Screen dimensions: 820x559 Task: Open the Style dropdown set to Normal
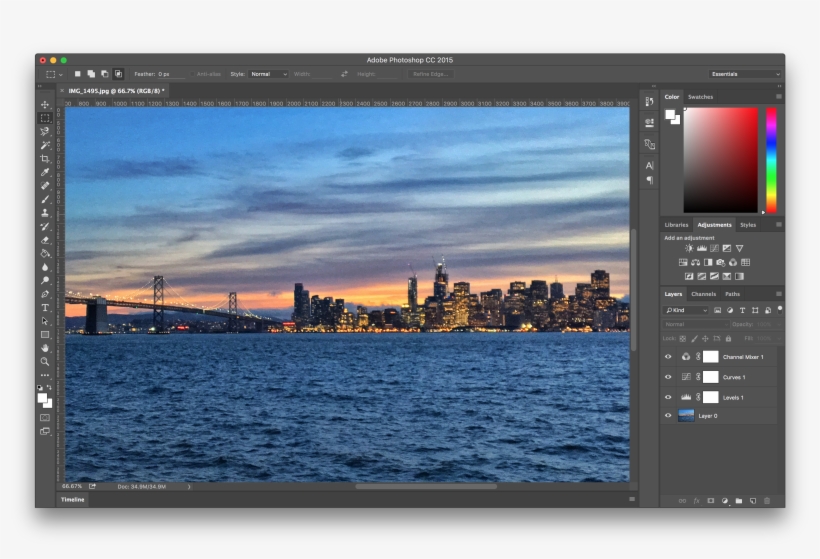(268, 74)
